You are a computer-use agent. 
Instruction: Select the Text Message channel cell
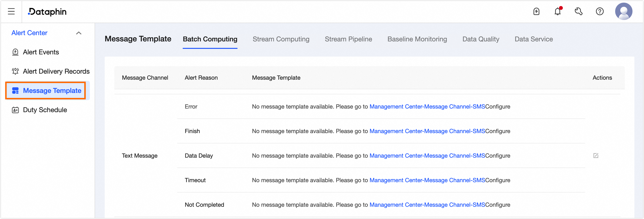pyautogui.click(x=140, y=156)
